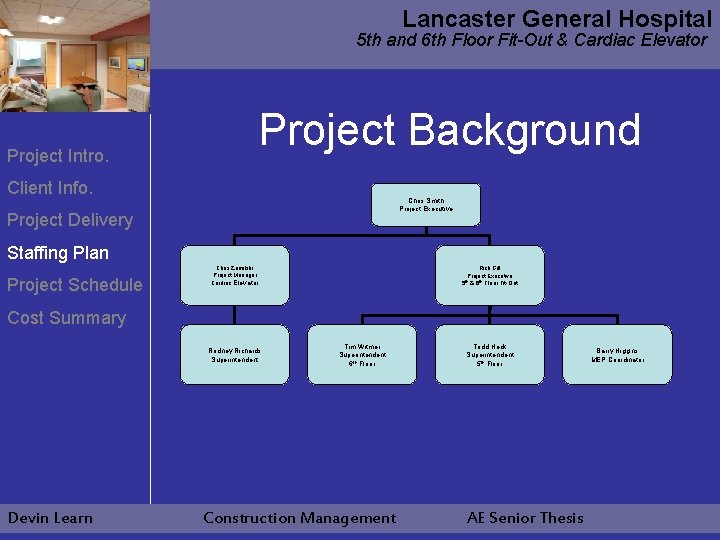
Task: Select the MEP Coordinator box
Action: [618, 354]
